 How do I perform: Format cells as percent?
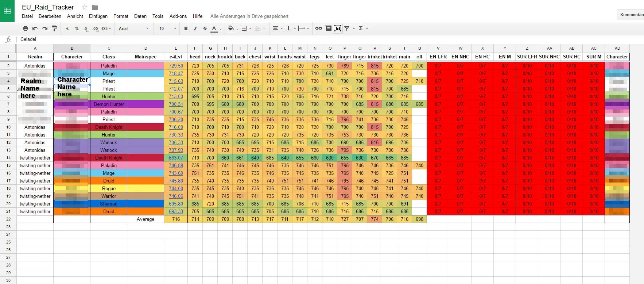click(77, 28)
